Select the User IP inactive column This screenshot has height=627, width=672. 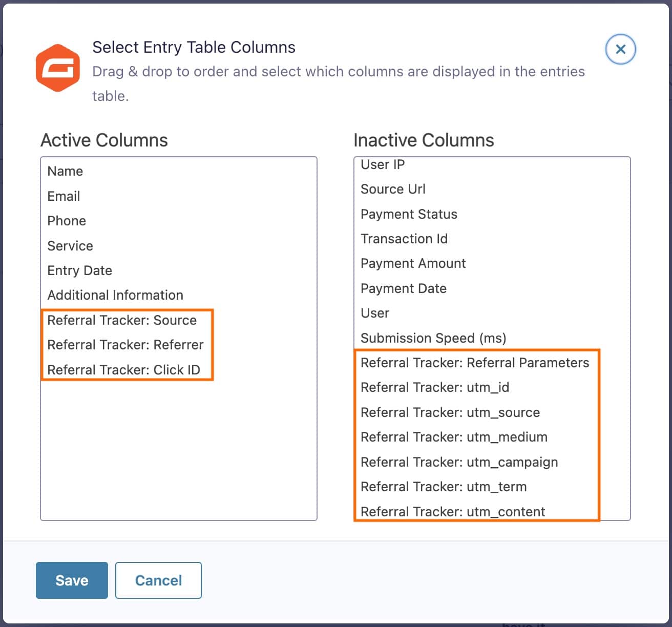(x=383, y=164)
